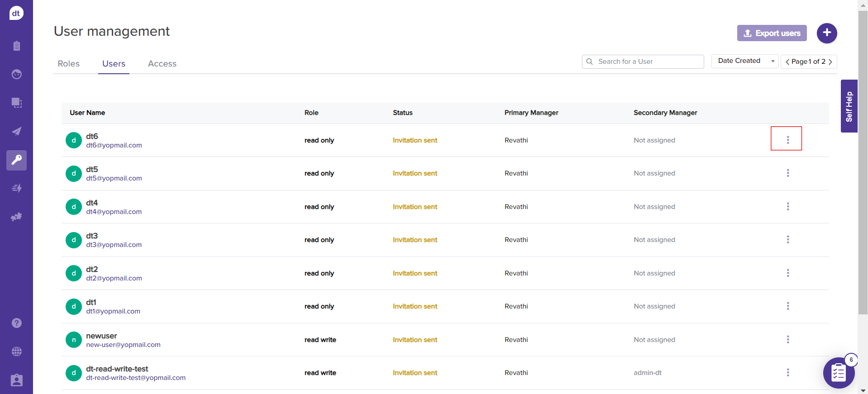Image resolution: width=868 pixels, height=394 pixels.
Task: Open three-dot menu for user dt6
Action: tap(787, 140)
